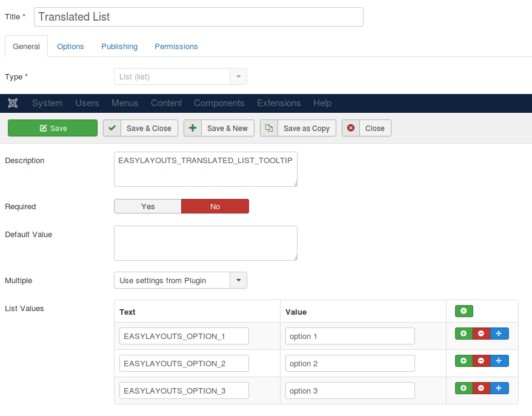Remove the EASYLAYOUTS_OPTION_3 row
The height and width of the screenshot is (416, 532).
[x=482, y=388]
